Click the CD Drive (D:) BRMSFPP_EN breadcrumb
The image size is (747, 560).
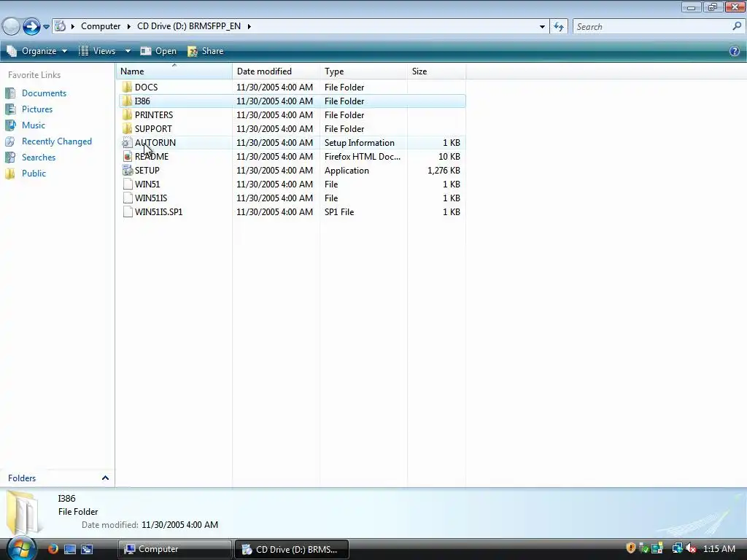point(189,26)
